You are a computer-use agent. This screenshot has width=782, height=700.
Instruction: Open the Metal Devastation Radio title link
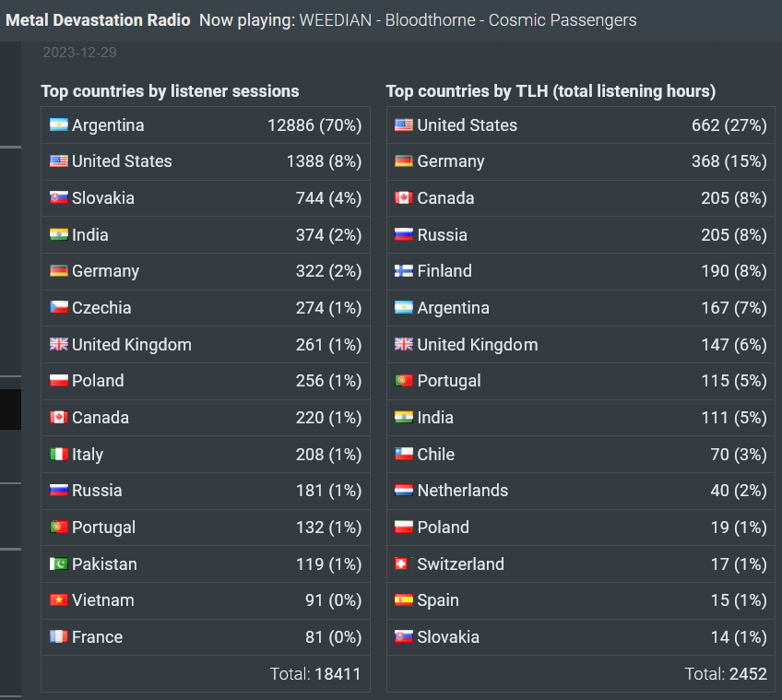(x=98, y=20)
